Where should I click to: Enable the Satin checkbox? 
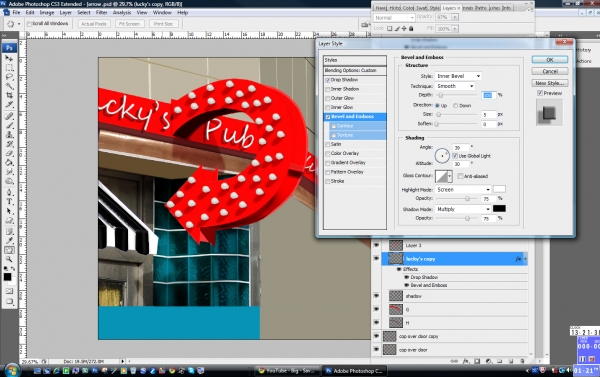[x=328, y=144]
